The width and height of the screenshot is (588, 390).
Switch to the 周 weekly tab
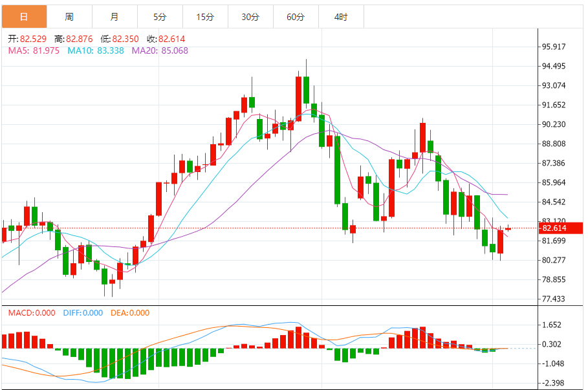(x=69, y=17)
